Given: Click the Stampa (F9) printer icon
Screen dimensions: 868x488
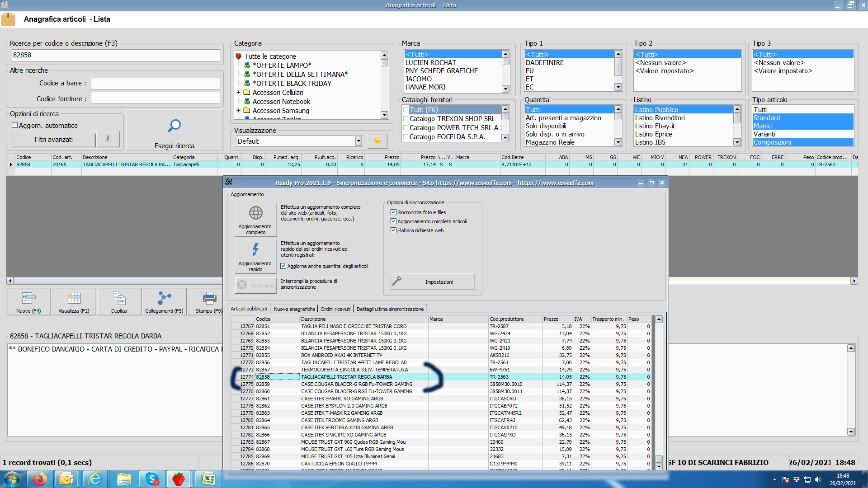Looking at the screenshot, I should coord(209,298).
